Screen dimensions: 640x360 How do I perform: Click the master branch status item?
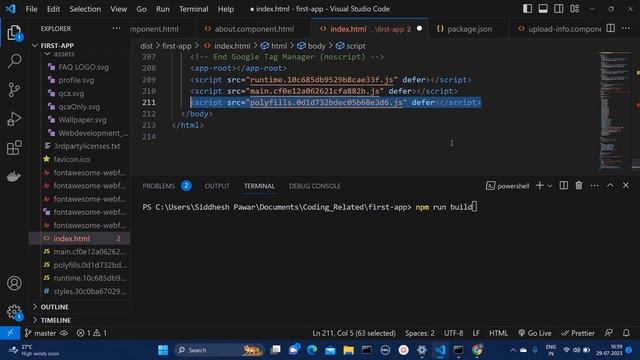(x=40, y=333)
